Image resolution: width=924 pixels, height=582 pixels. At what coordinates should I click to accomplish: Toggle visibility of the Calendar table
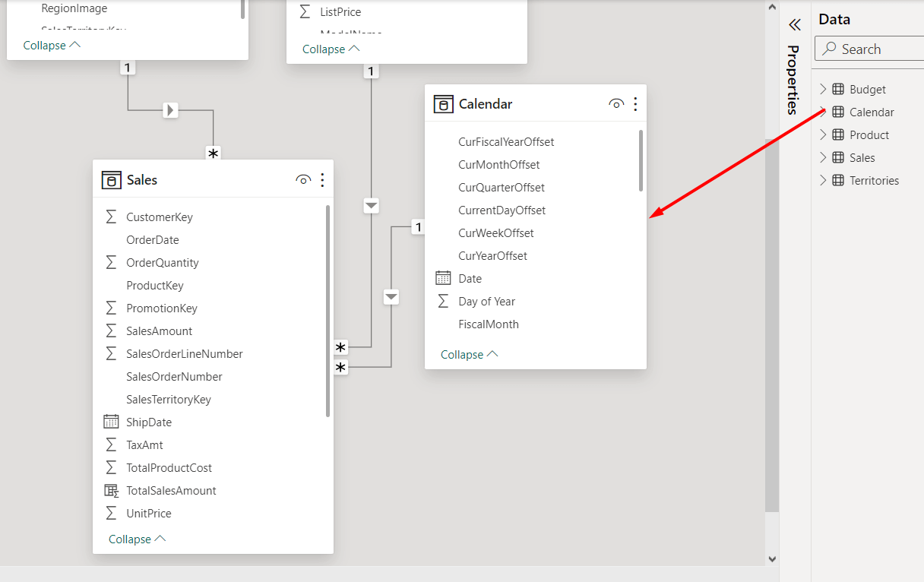[x=616, y=104]
